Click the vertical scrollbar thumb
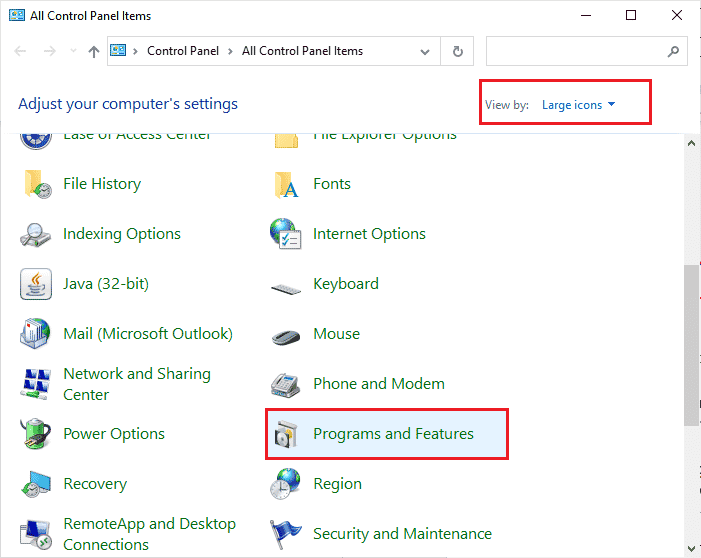Screen dimensions: 701x558 pos(692,345)
